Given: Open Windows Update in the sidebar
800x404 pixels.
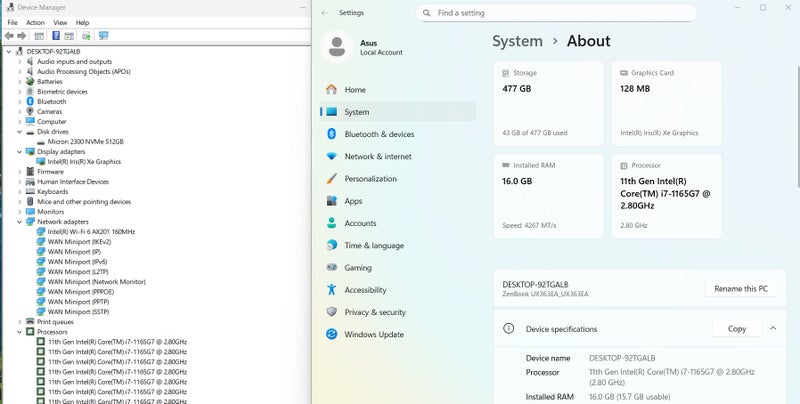Looking at the screenshot, I should click(374, 334).
